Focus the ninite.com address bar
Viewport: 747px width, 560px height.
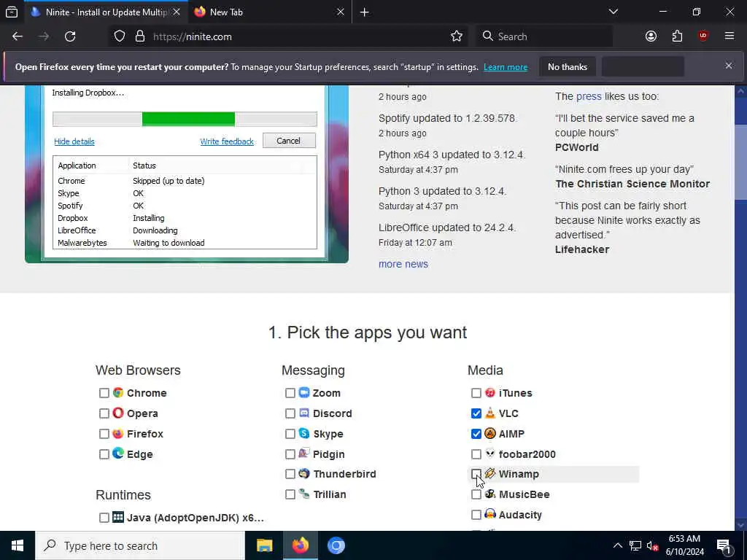288,36
